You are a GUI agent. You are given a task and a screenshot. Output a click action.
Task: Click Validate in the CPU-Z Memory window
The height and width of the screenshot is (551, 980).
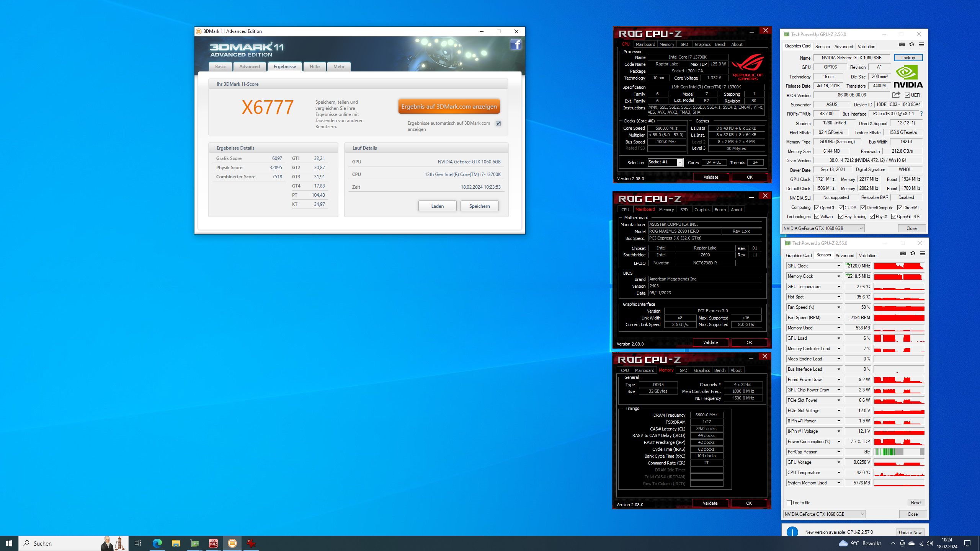tap(710, 503)
